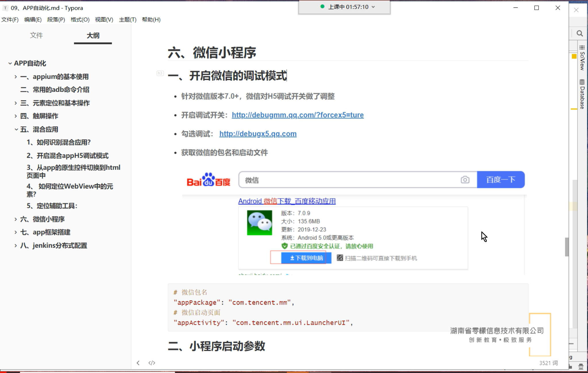Expand 八、jenkins分布式配置 outline node
Image resolution: width=588 pixels, height=373 pixels.
[16, 246]
